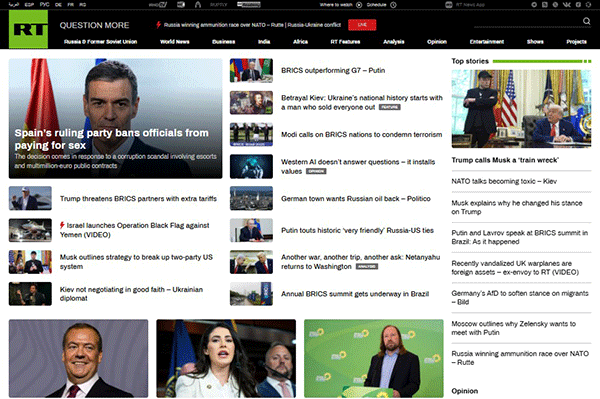Open Trump threatens BRICS partners headline
Screen dimensions: 600x399
click(x=138, y=199)
